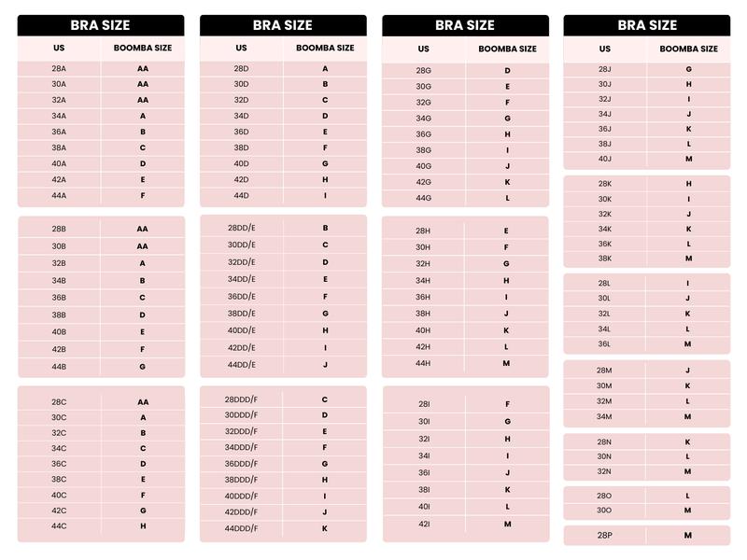
Task: Click the first BRA SIZE header
Action: point(101,25)
